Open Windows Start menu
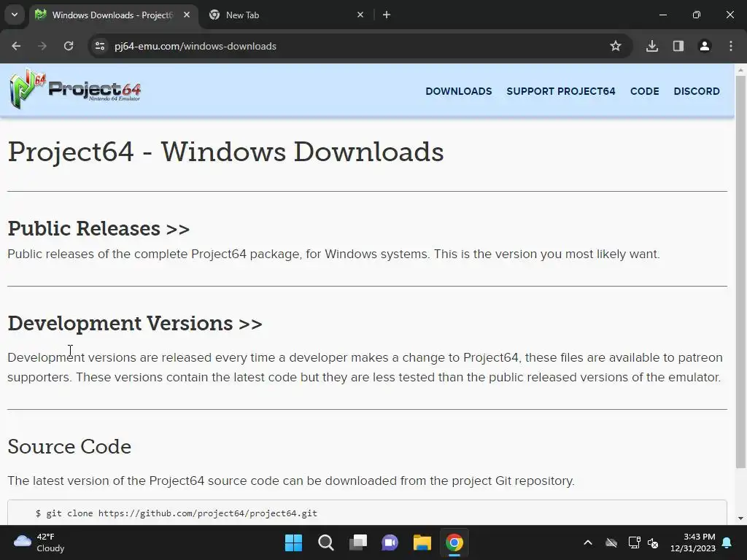Screen dimensions: 747x560 click(x=293, y=542)
